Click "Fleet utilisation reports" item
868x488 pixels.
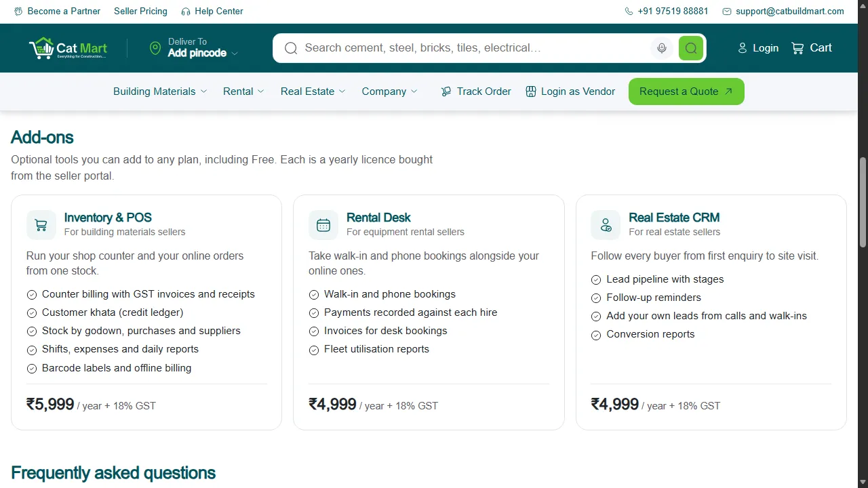[376, 349]
